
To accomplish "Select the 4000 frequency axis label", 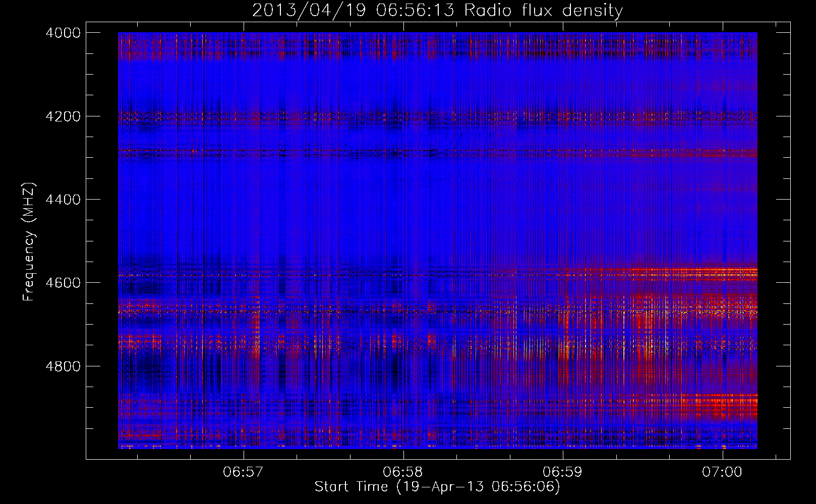I will click(63, 33).
